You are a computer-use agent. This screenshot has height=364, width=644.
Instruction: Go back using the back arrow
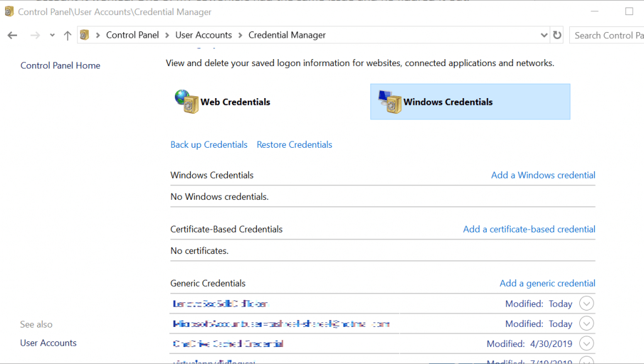pyautogui.click(x=13, y=35)
